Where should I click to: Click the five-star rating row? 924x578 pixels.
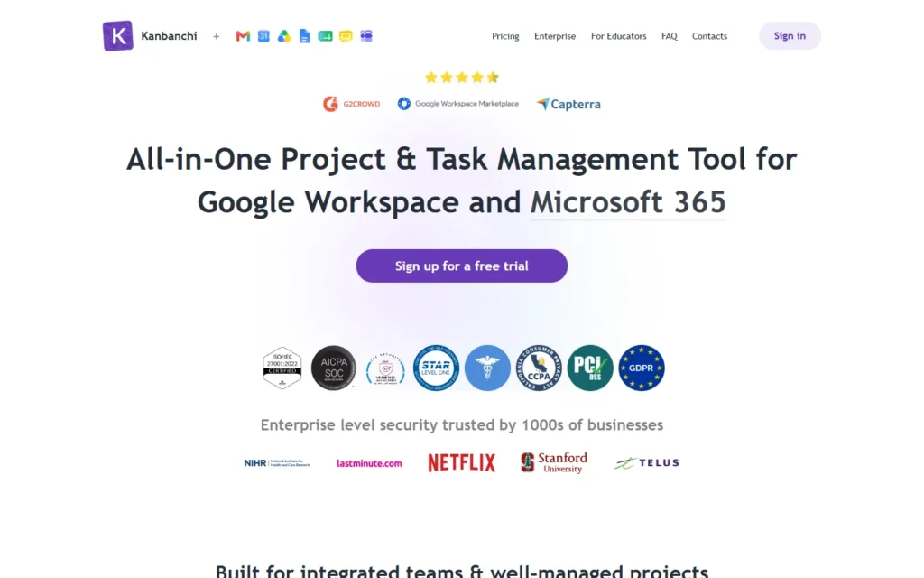462,78
